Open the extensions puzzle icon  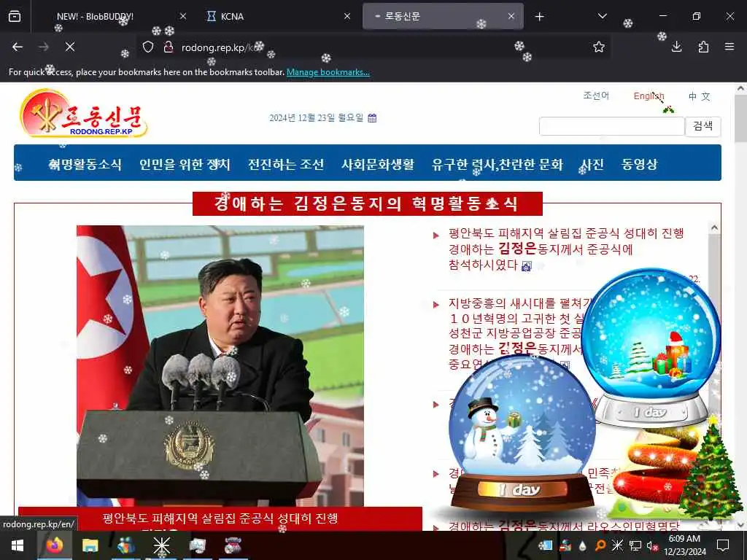(703, 47)
